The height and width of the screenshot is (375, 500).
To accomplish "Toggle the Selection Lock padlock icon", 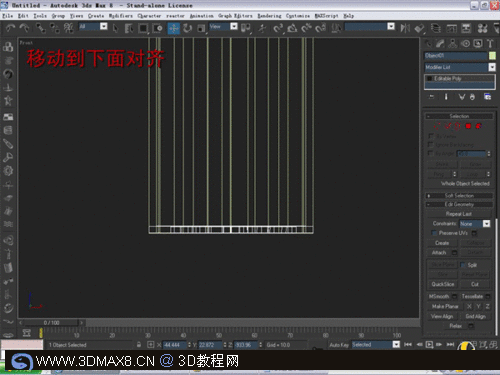I will click(139, 345).
